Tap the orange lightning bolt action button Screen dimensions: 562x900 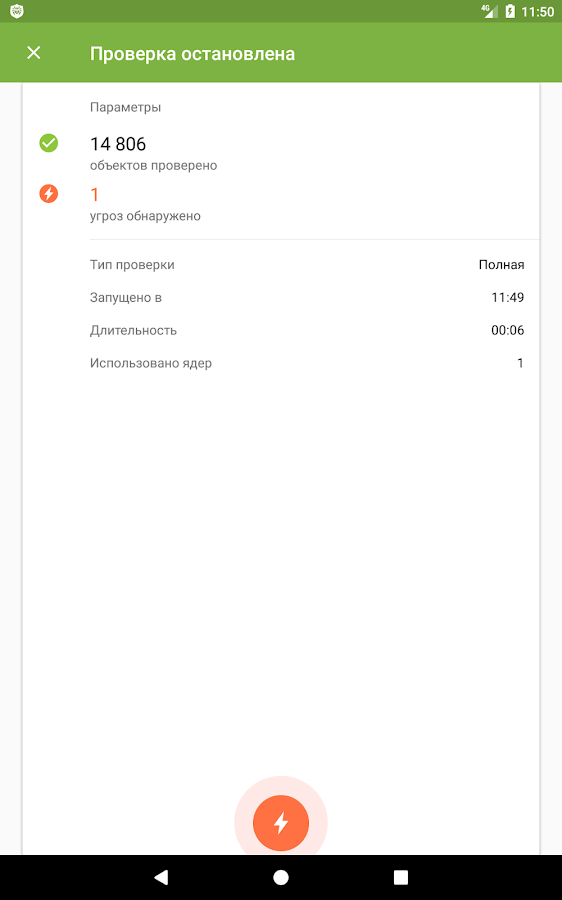pos(281,823)
